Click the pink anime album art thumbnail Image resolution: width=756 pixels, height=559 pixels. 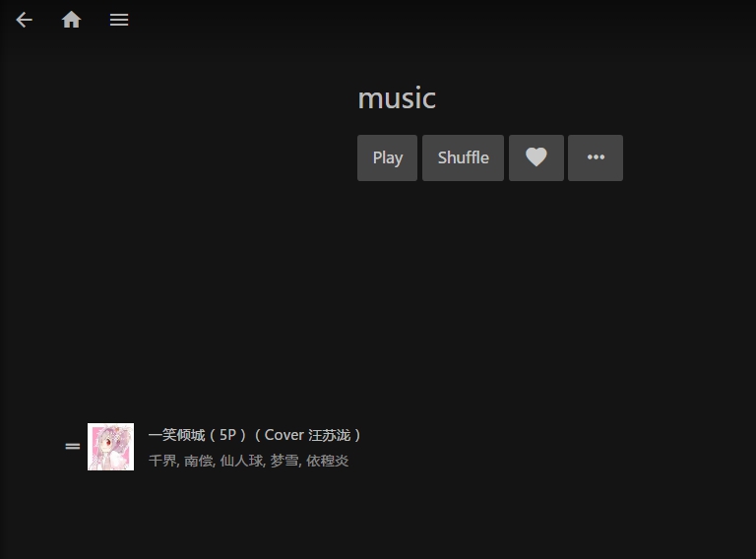pyautogui.click(x=110, y=446)
